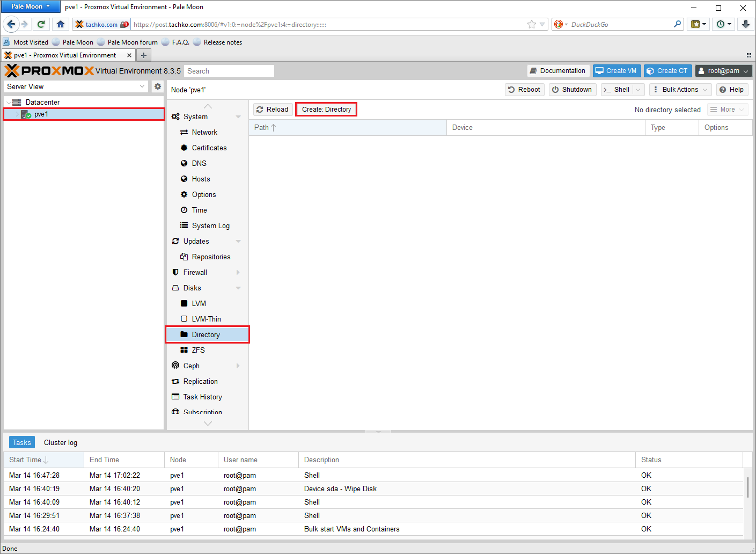Click the Create: Directory button
Screen dimensions: 756x554
coord(326,110)
